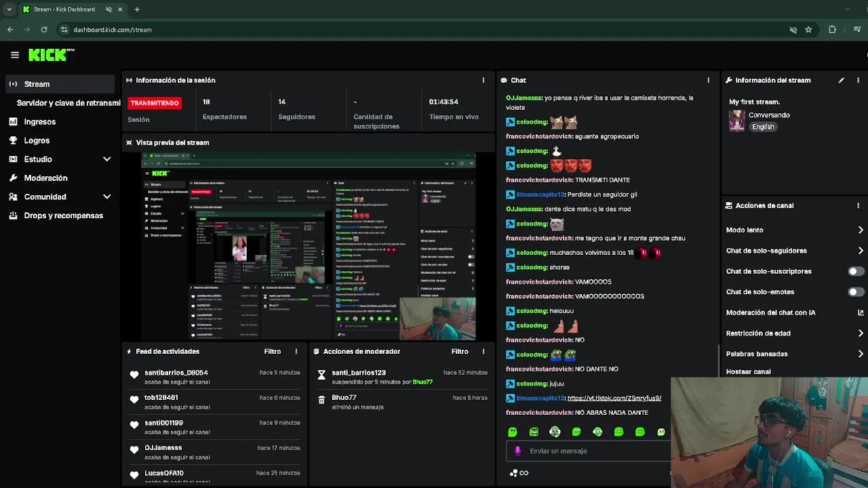This screenshot has width=868, height=488.
Task: Open Información del stream three-dot menu
Action: (859, 80)
